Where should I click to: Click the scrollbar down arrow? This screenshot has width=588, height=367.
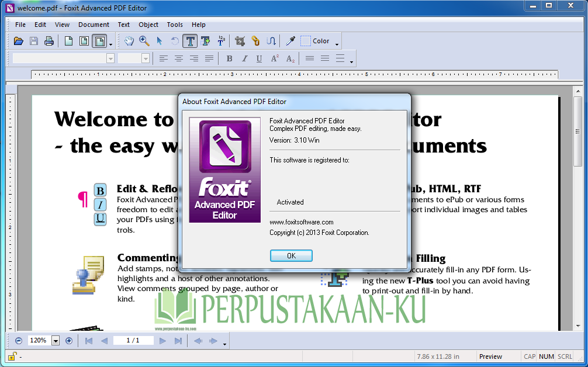point(577,326)
